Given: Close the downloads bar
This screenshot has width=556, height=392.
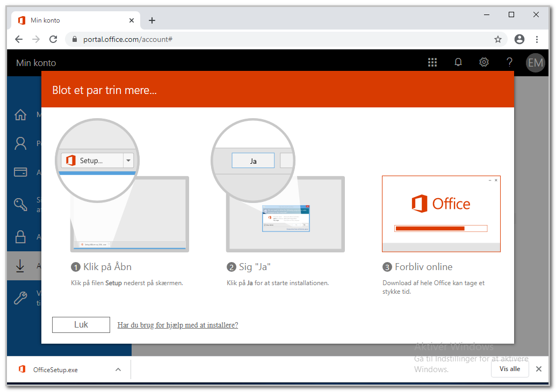Looking at the screenshot, I should [x=539, y=369].
